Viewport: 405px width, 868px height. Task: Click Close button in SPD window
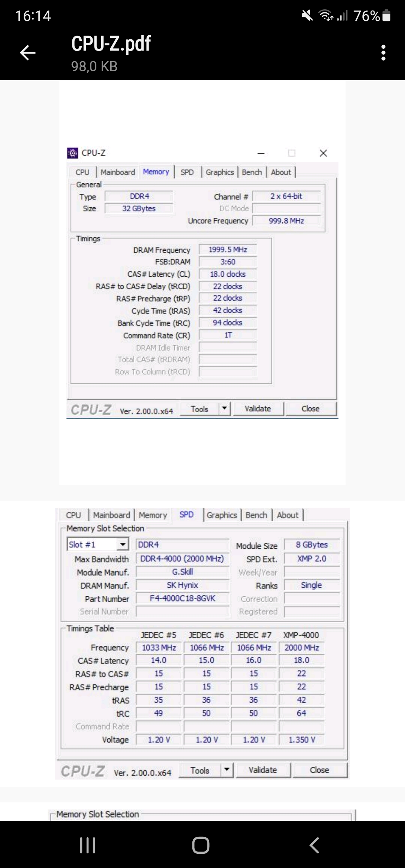pyautogui.click(x=319, y=770)
